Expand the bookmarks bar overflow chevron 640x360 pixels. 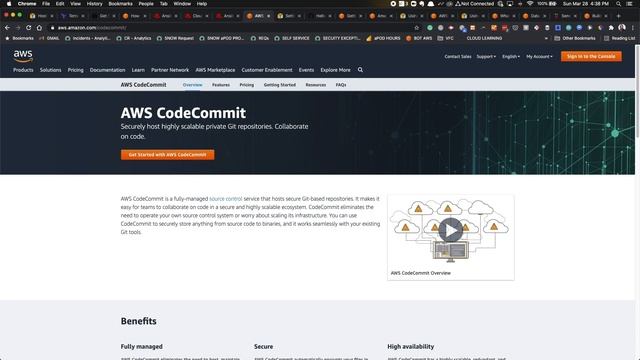coord(546,38)
